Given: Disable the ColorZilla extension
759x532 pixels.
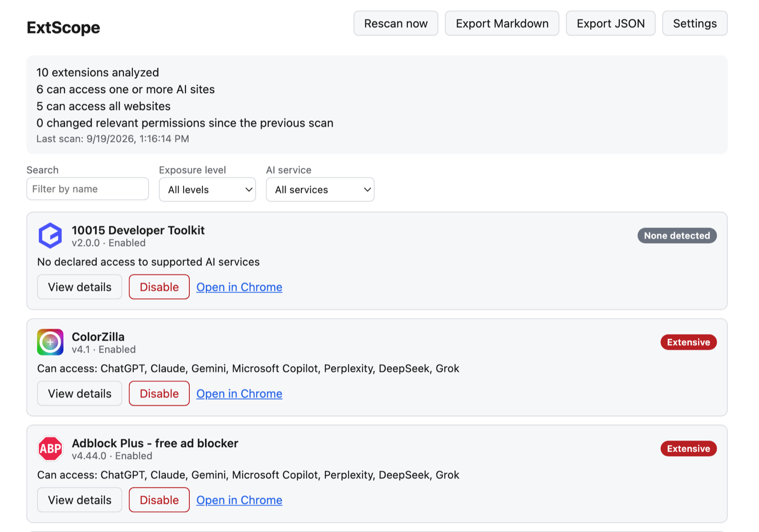Looking at the screenshot, I should click(x=159, y=394).
